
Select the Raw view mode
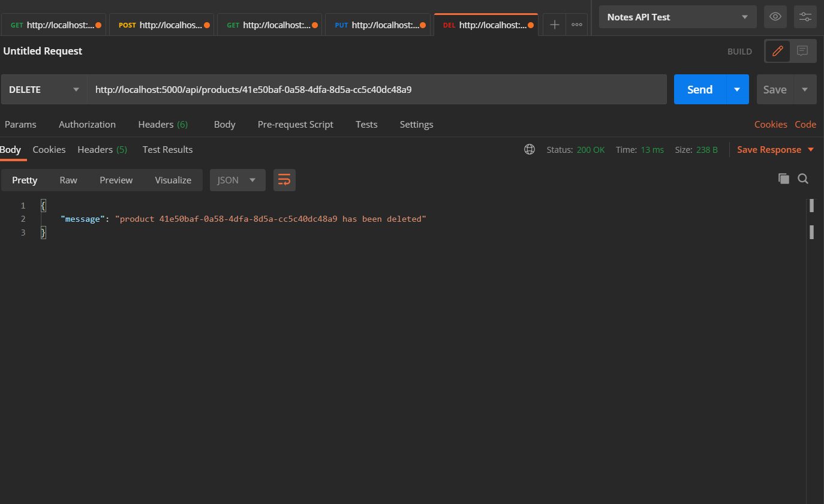(68, 180)
